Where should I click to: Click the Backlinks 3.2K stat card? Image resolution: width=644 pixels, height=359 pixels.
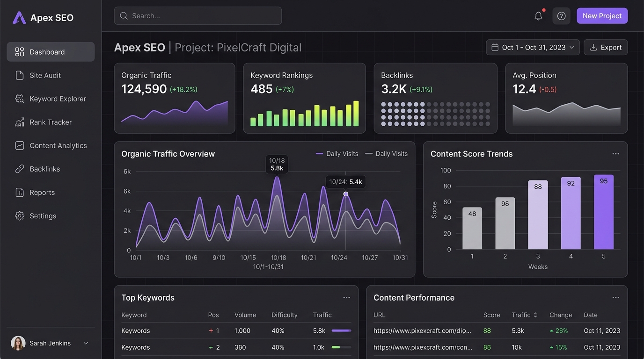click(435, 98)
